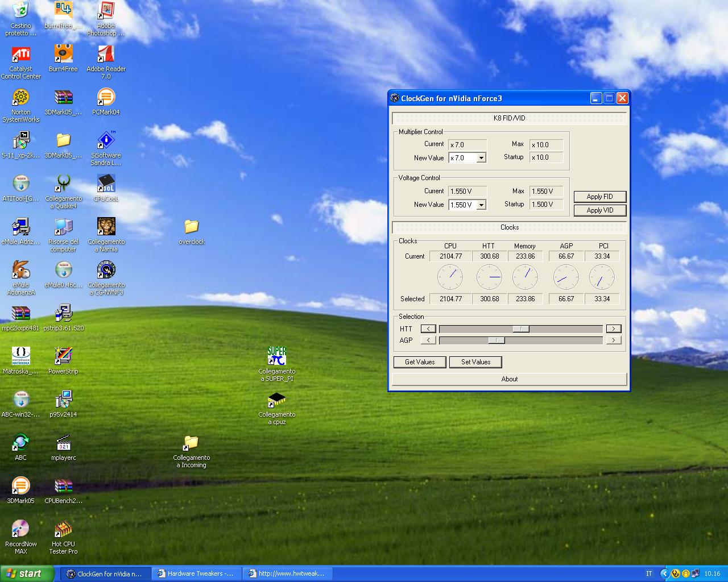Click the current Memory clock value field
The image size is (728, 582).
point(526,256)
